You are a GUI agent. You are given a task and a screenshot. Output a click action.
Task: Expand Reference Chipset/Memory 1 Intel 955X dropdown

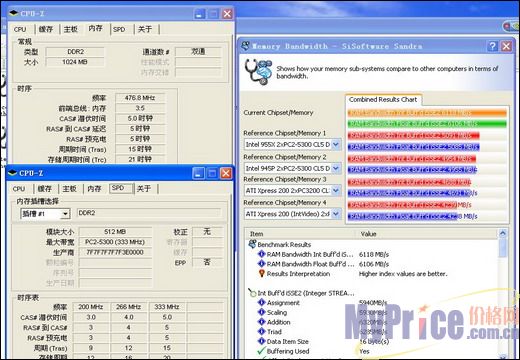[x=336, y=144]
